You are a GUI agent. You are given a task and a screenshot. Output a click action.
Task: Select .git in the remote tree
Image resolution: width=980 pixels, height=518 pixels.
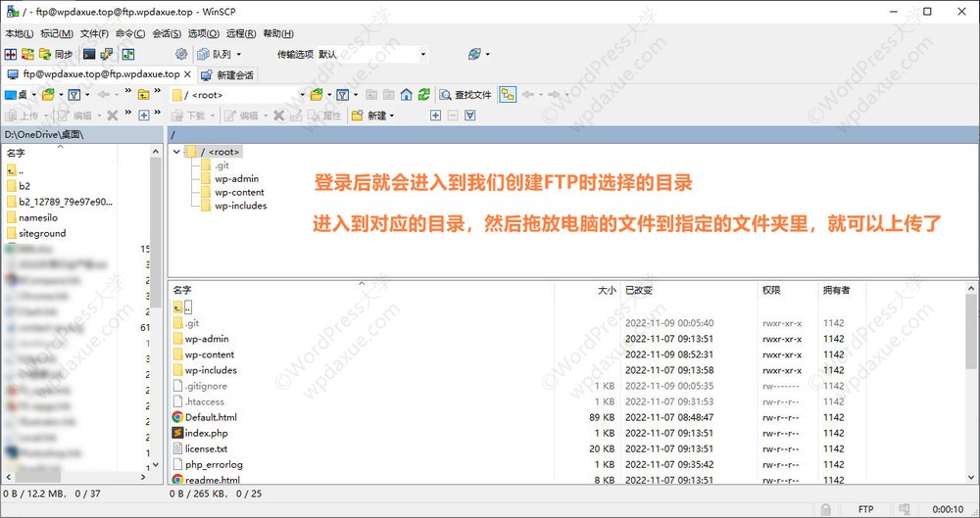click(221, 165)
